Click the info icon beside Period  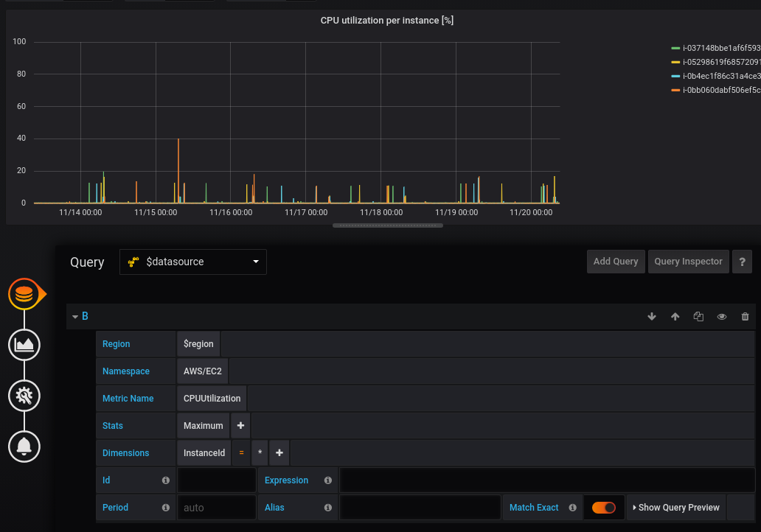pos(166,507)
